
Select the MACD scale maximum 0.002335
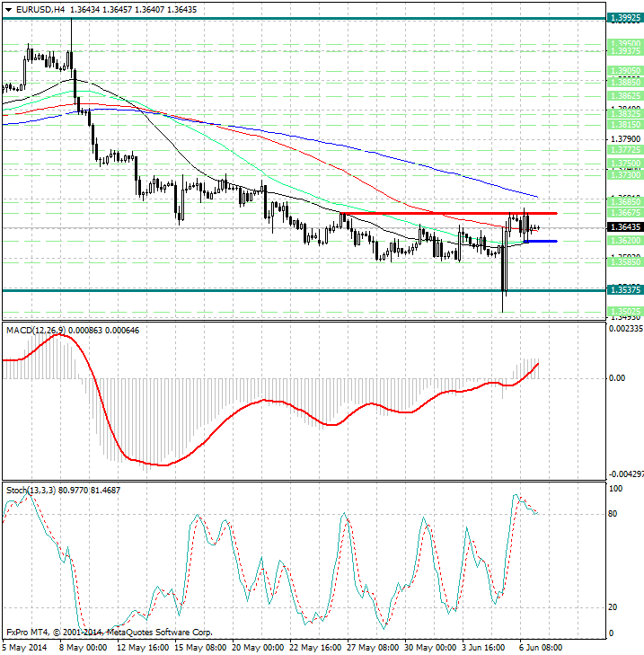(626, 329)
